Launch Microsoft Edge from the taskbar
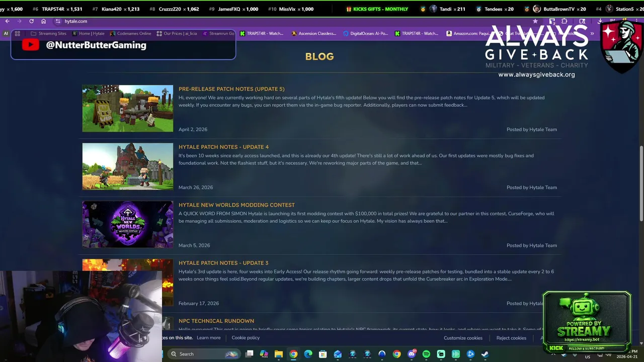644x362 pixels. (x=308, y=354)
